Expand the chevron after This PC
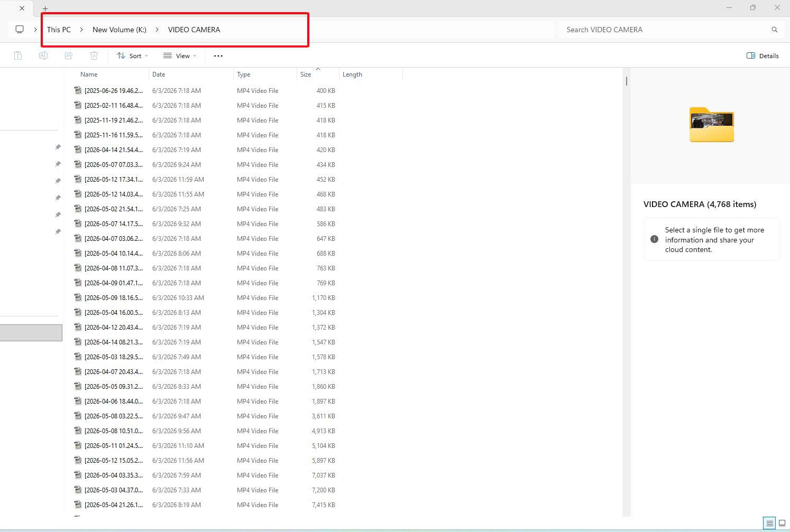 point(81,30)
